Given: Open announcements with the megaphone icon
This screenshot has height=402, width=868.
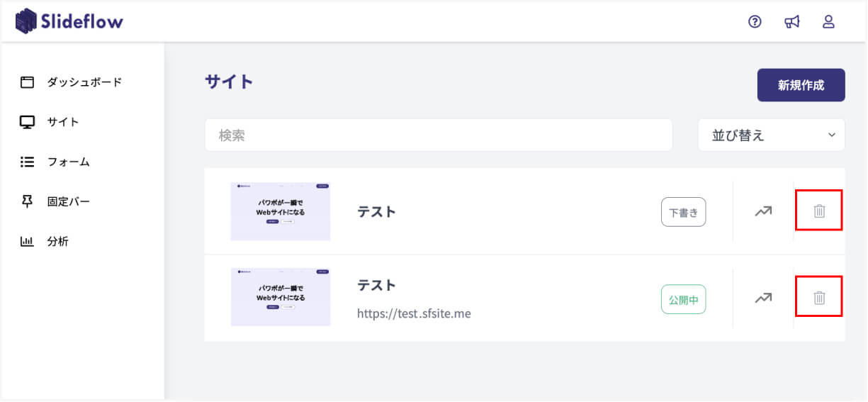Looking at the screenshot, I should point(791,22).
